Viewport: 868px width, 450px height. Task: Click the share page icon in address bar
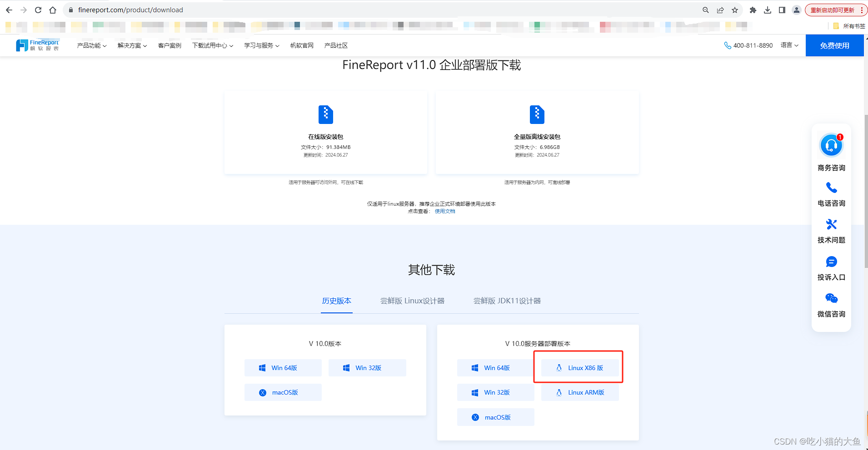(720, 10)
